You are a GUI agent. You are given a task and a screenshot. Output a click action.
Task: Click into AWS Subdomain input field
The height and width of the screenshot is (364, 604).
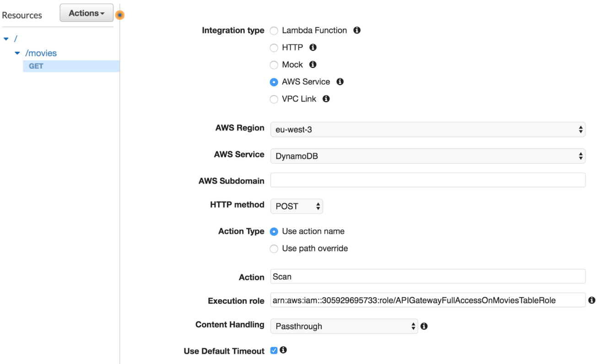click(428, 180)
